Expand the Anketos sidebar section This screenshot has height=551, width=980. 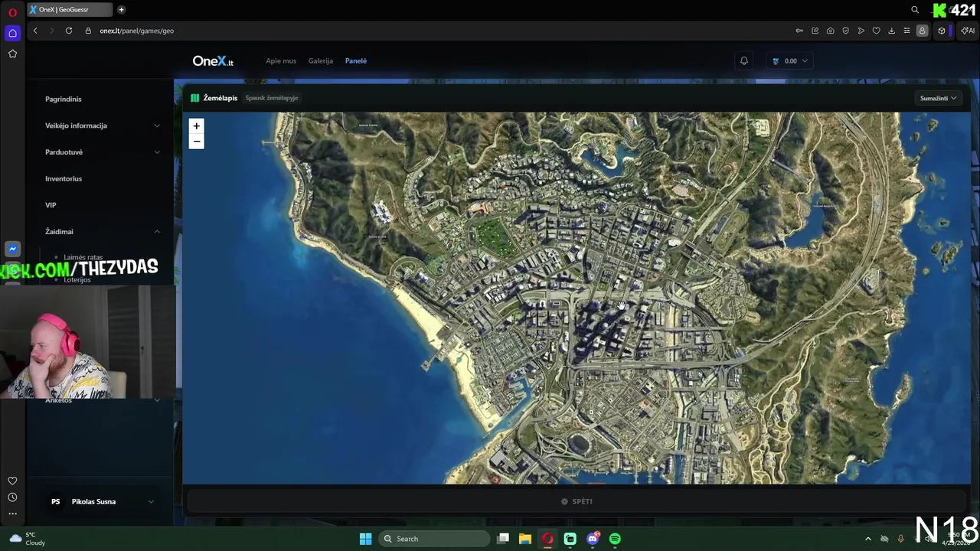(x=103, y=400)
